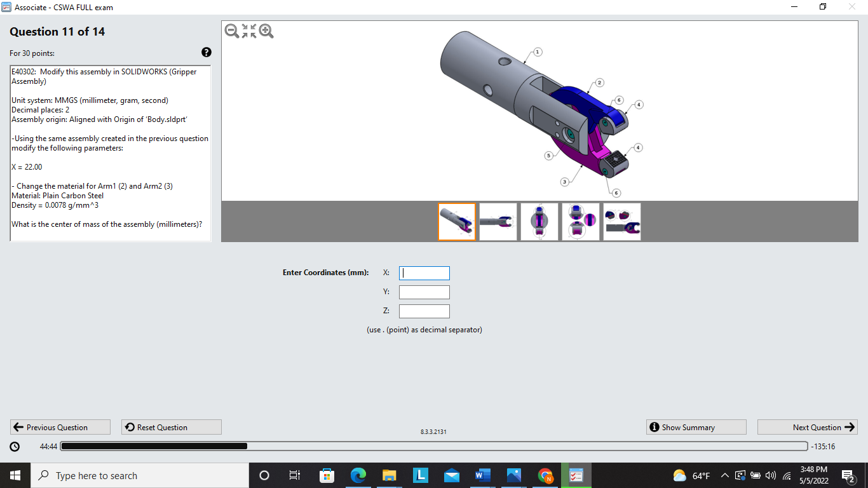The image size is (868, 488).
Task: Advance with the Next Question button
Action: tap(808, 427)
